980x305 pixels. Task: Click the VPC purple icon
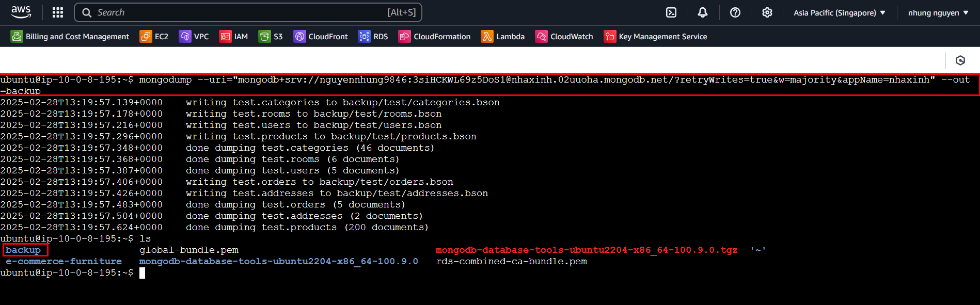(185, 37)
